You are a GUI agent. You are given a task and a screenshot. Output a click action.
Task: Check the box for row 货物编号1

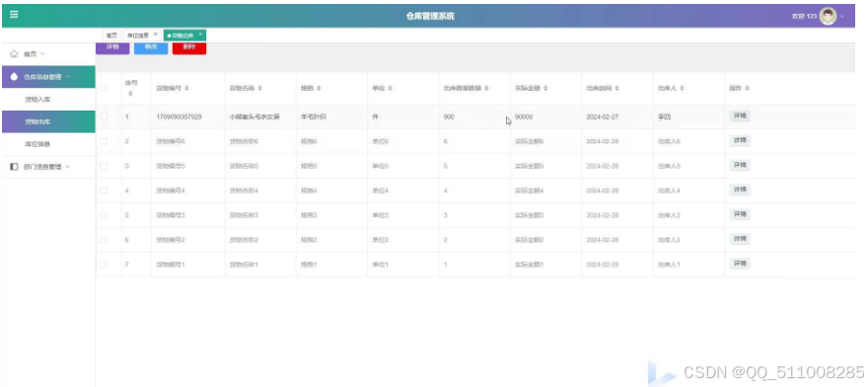[x=104, y=264]
